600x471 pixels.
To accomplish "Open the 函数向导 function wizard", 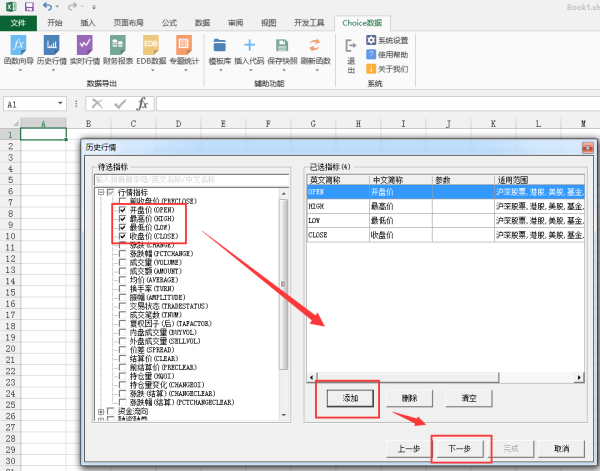I will 19,52.
